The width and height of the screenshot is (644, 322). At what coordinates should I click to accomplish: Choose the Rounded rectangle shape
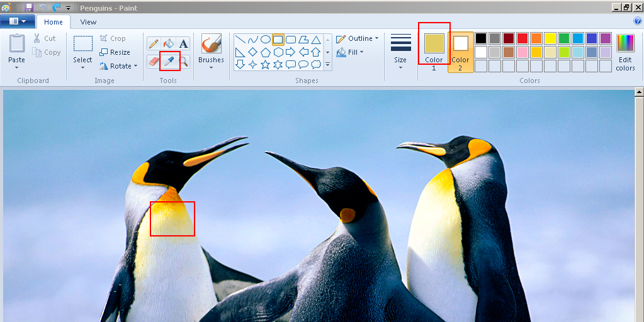point(291,40)
